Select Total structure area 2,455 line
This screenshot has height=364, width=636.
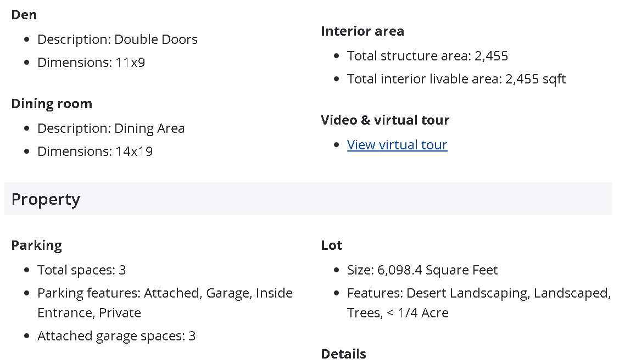pyautogui.click(x=427, y=56)
